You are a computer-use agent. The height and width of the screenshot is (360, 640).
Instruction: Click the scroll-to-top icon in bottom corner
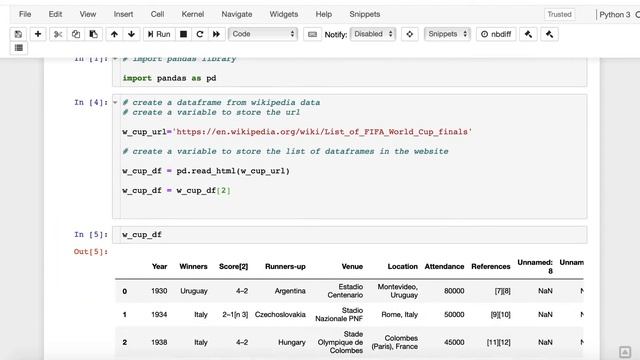(x=624, y=352)
